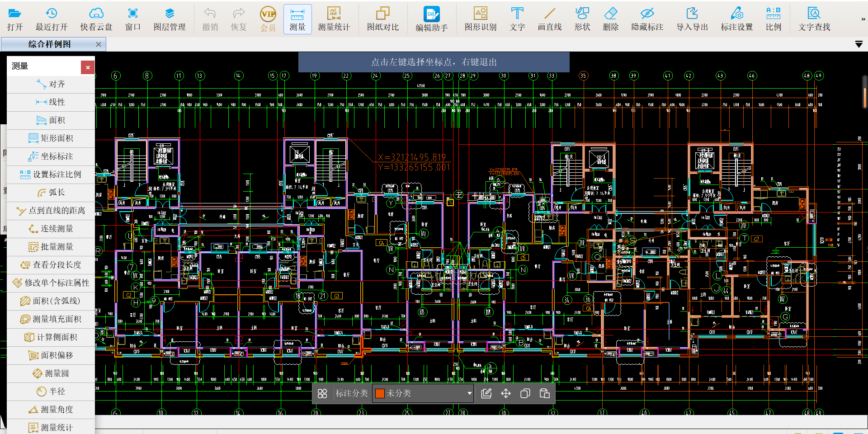Viewport: 868px width, 434px height.
Task: Open 测量统计 measurement statistics
Action: coord(334,19)
